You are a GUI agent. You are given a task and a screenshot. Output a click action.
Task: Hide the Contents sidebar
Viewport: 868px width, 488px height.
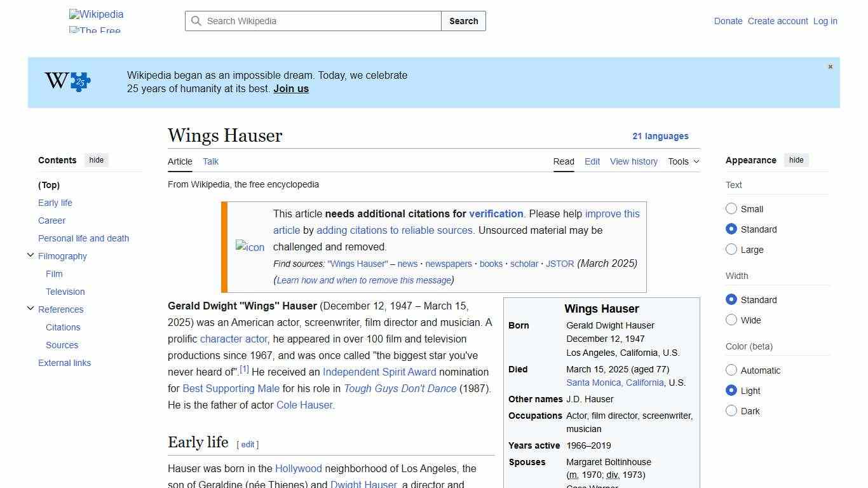click(x=96, y=160)
